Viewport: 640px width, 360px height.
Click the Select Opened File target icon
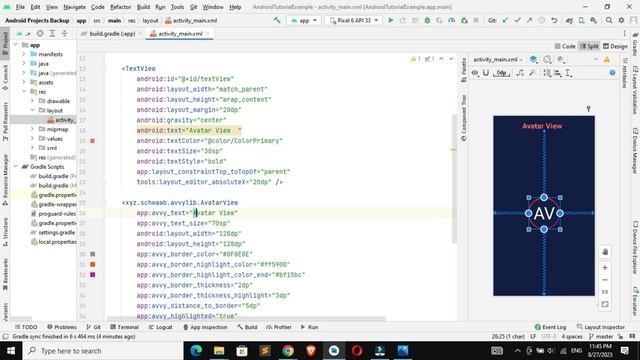(x=40, y=33)
